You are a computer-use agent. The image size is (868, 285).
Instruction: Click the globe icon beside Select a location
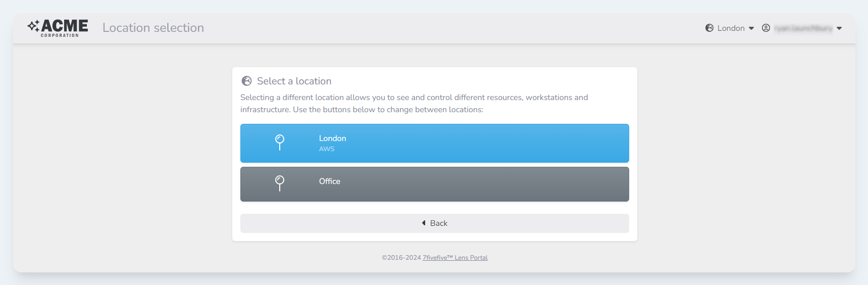pyautogui.click(x=247, y=81)
